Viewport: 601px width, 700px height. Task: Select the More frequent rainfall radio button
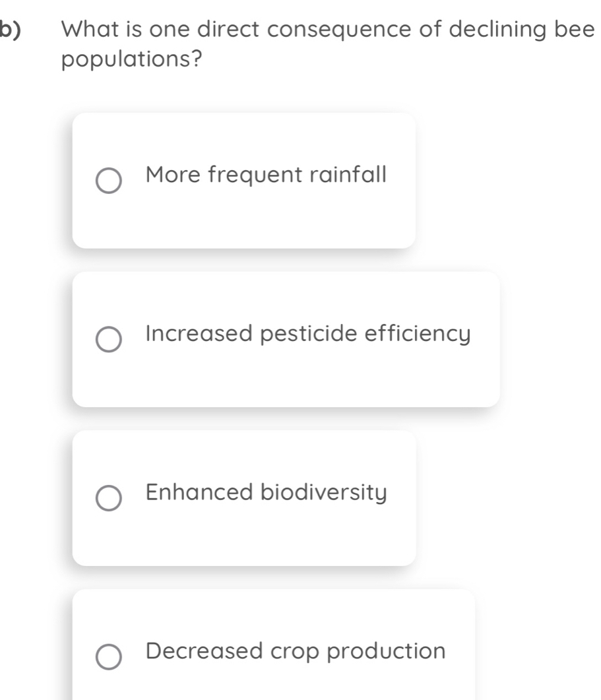(108, 181)
